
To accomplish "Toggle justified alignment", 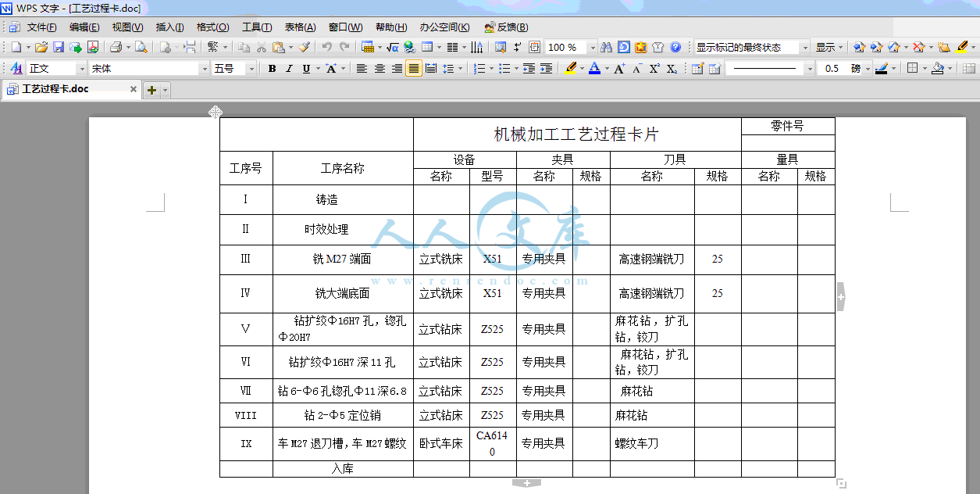I will coord(413,69).
